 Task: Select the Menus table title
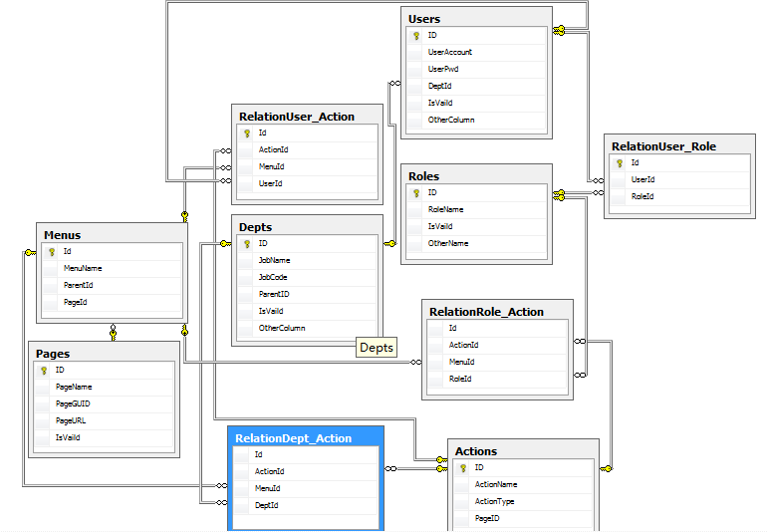[x=62, y=235]
